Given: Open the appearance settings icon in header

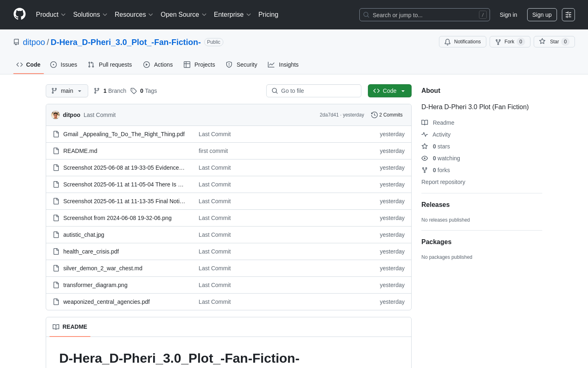Looking at the screenshot, I should [x=568, y=15].
